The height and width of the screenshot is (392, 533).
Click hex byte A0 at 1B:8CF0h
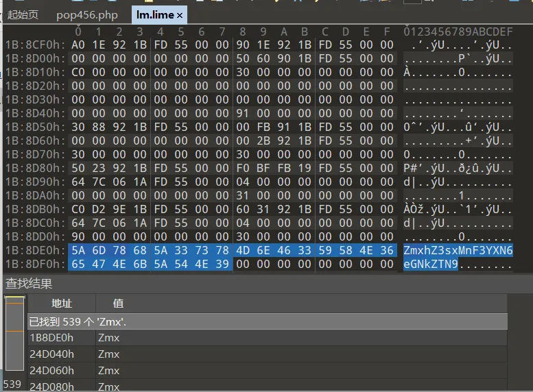[78, 45]
